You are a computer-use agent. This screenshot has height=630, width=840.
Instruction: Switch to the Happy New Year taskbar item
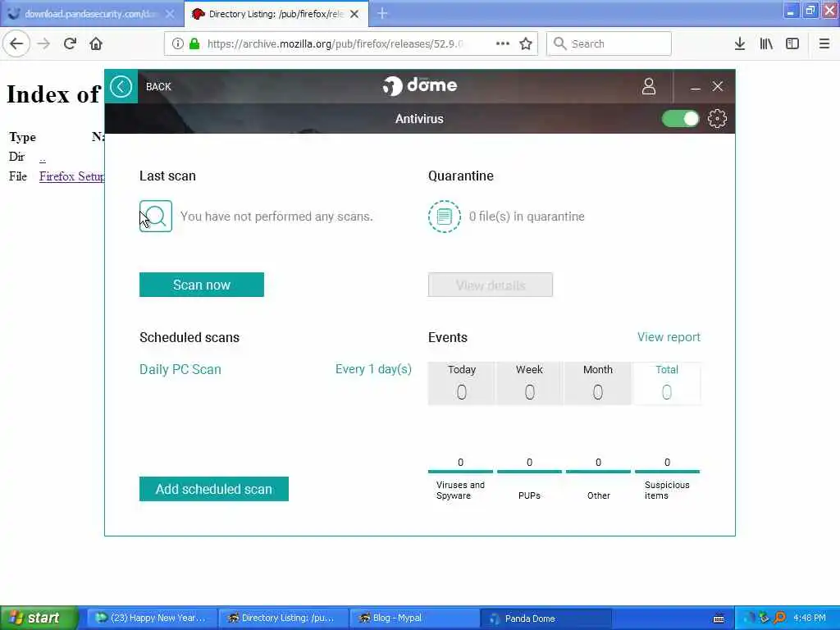[152, 618]
